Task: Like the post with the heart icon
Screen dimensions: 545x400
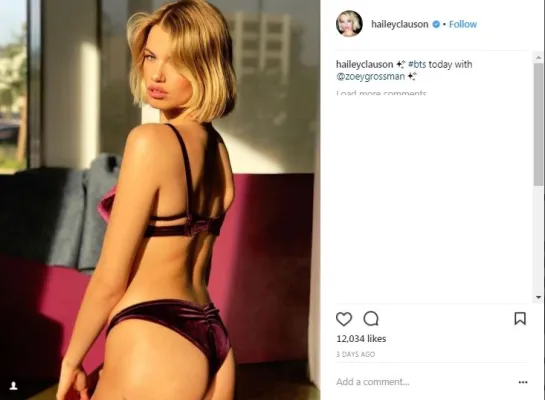Action: pyautogui.click(x=344, y=319)
